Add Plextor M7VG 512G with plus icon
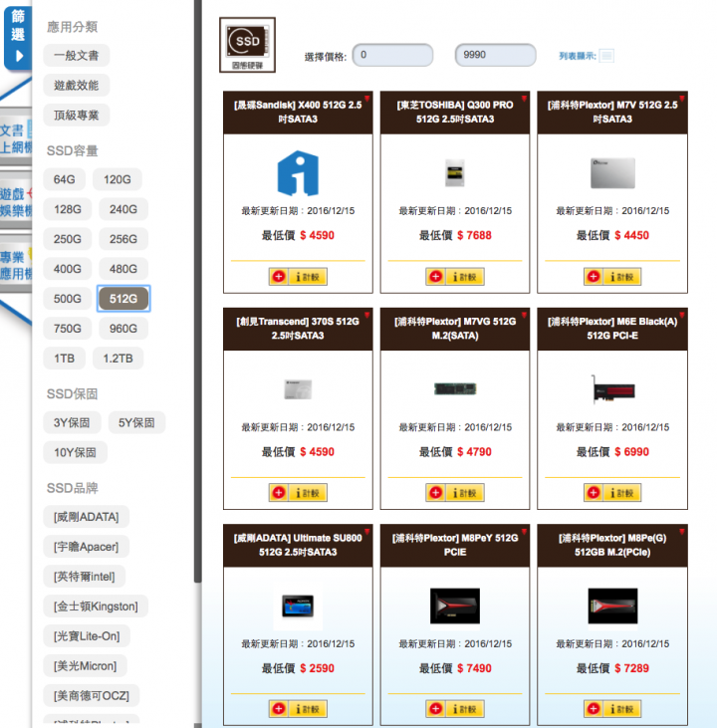Viewport: 717px width, 728px height. 435,493
